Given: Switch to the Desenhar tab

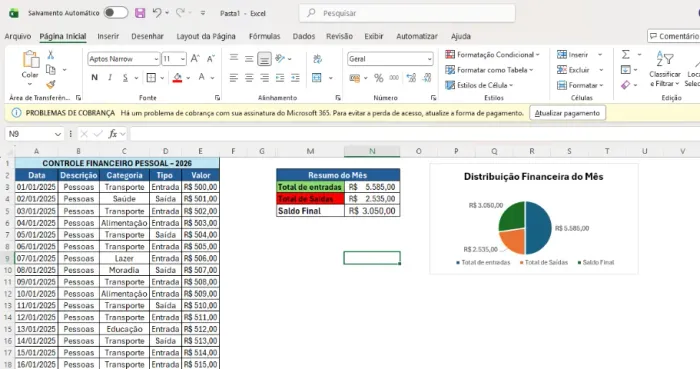Looking at the screenshot, I should coord(147,36).
